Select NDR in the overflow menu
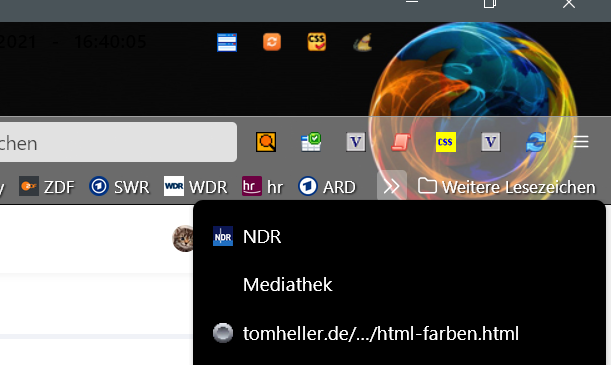The height and width of the screenshot is (365, 611). [399, 236]
